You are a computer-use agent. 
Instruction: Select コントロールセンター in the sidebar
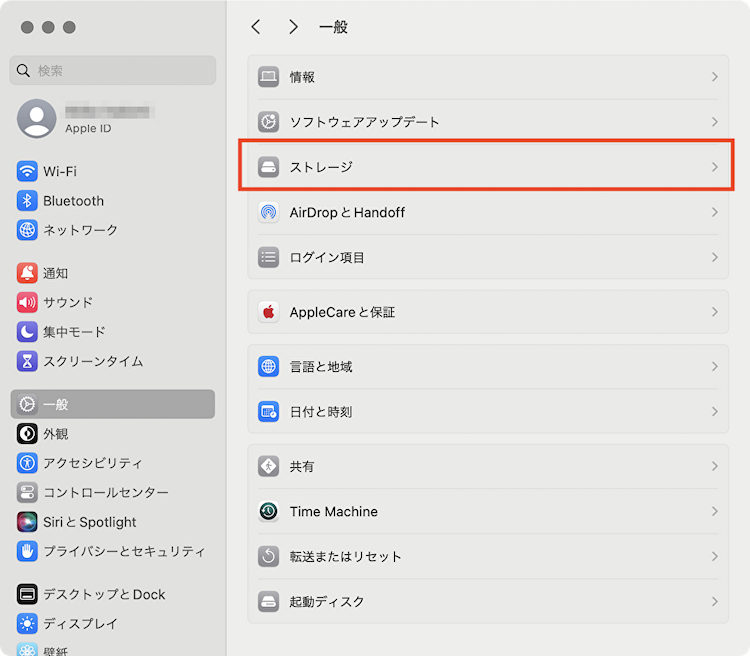click(x=112, y=492)
